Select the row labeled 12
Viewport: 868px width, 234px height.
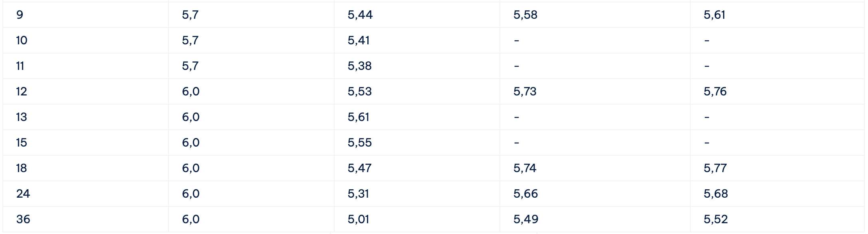pos(434,91)
